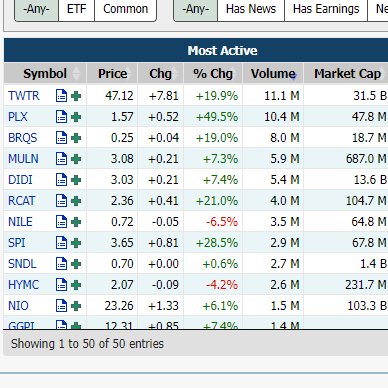
Task: Open the TWTR symbol link
Action: 24,96
